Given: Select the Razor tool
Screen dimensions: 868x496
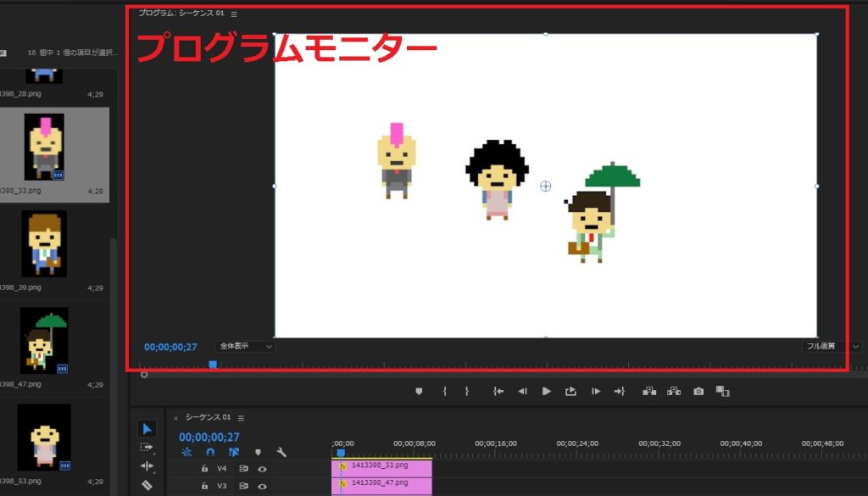Looking at the screenshot, I should tap(147, 485).
